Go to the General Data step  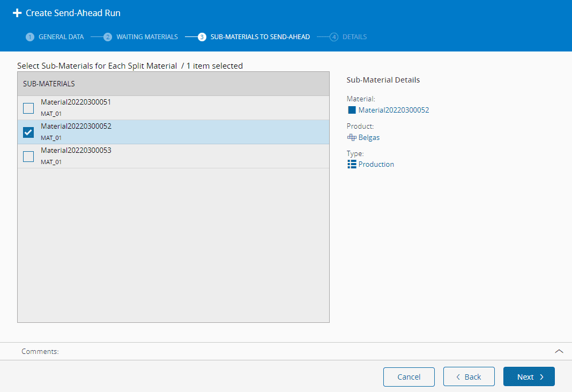[x=61, y=37]
